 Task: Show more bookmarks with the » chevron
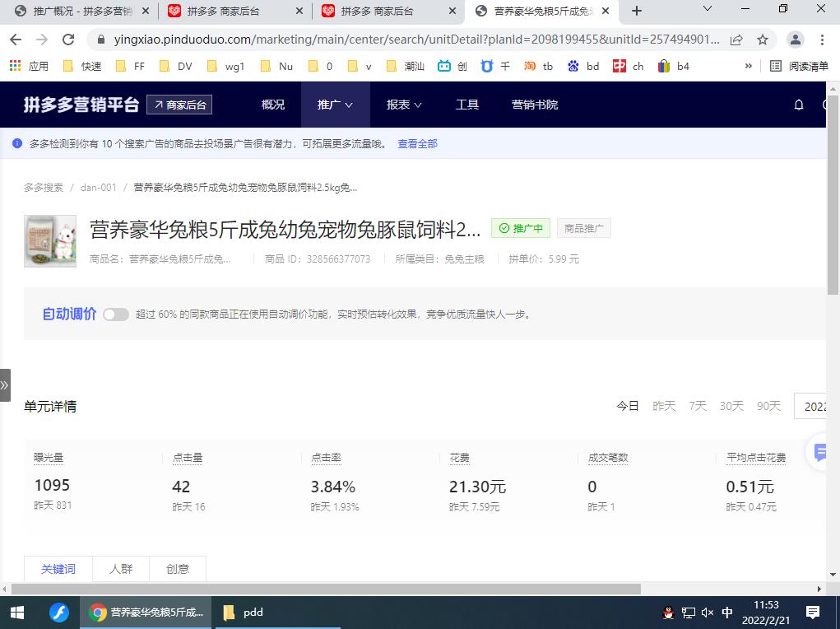[x=749, y=66]
